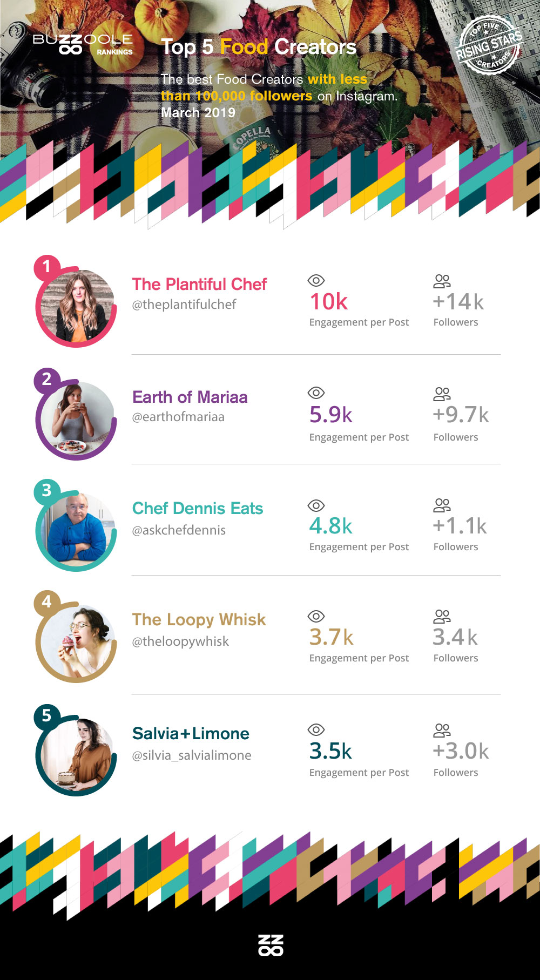Click the @askchefdennis handle
The height and width of the screenshot is (980, 540).
179,530
